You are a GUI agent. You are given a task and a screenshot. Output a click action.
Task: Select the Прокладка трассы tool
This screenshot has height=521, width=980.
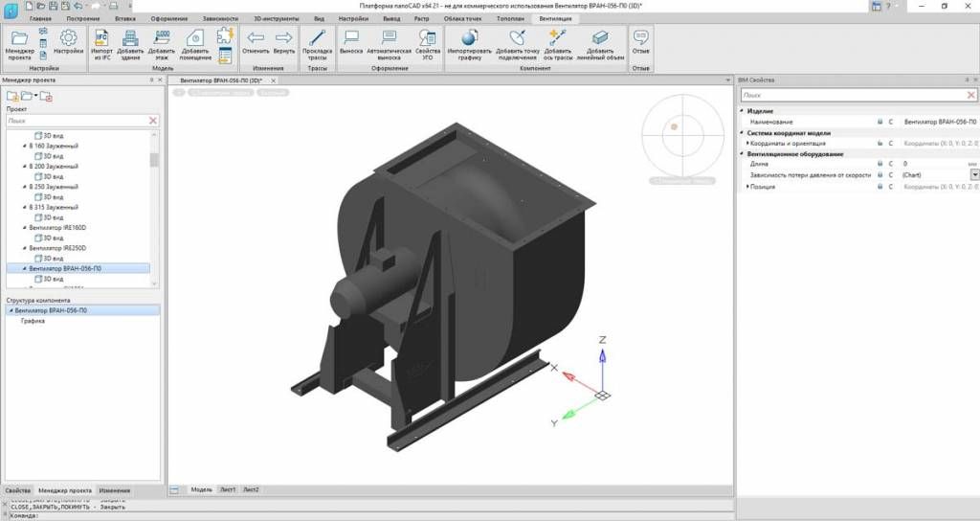pyautogui.click(x=317, y=43)
